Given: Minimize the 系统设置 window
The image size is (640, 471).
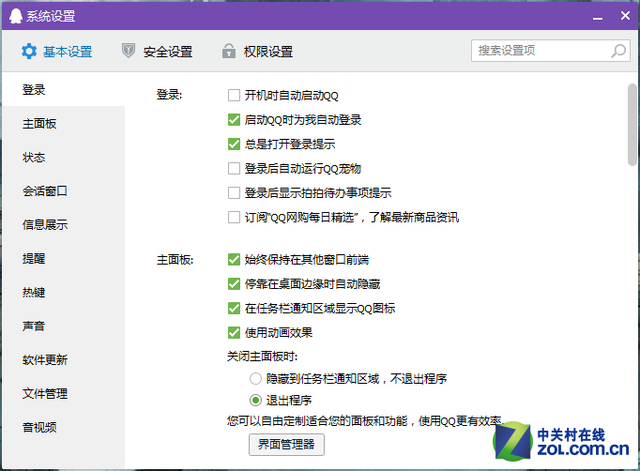Looking at the screenshot, I should click(598, 17).
